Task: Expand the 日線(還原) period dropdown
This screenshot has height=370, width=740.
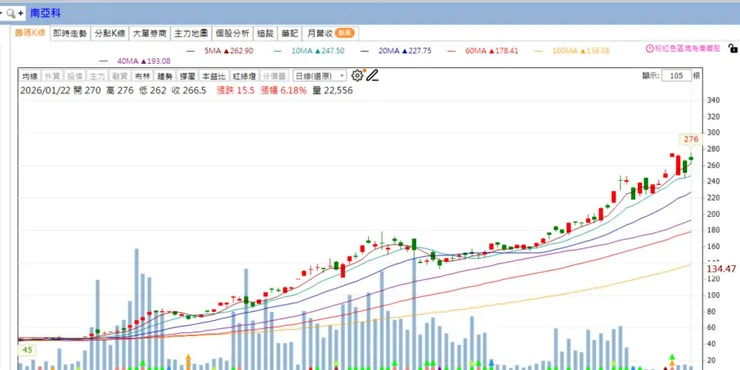Action: tap(319, 76)
